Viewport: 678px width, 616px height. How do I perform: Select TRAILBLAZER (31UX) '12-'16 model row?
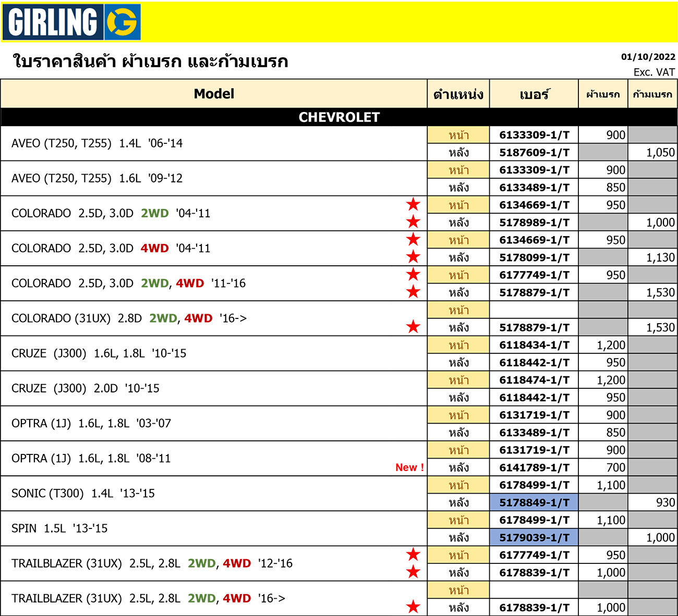214,563
